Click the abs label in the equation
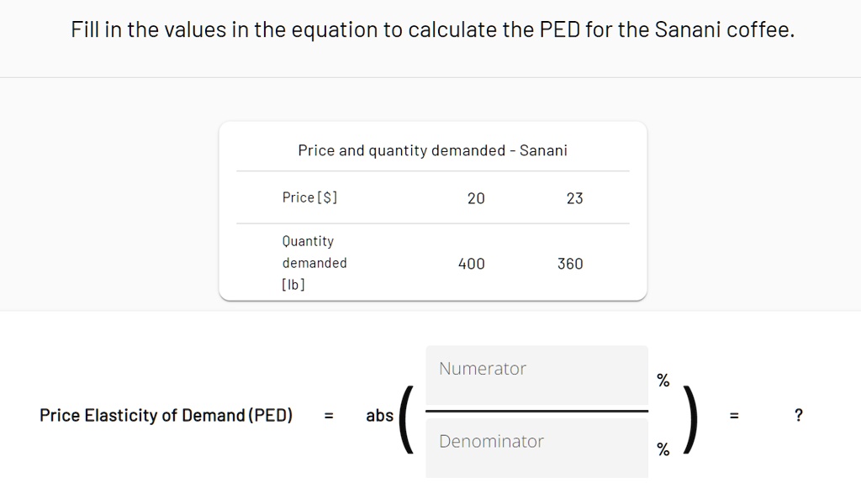Viewport: 861px width, 504px height. (x=379, y=414)
